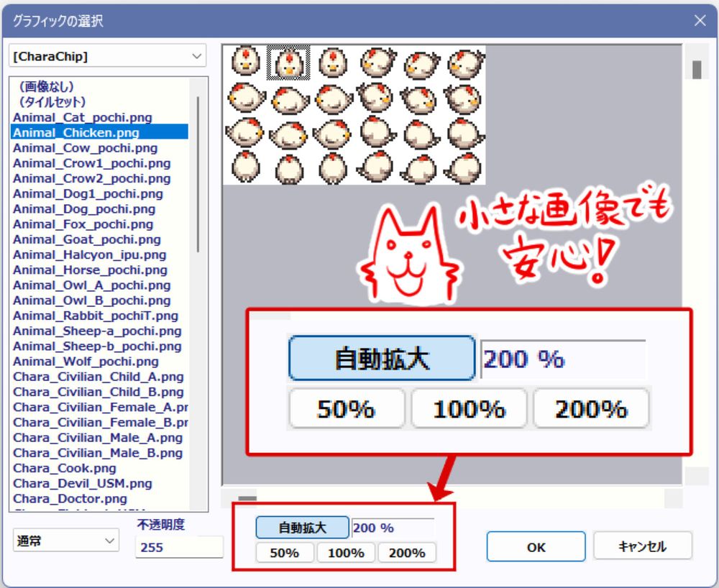The image size is (719, 588).
Task: Select Chara_Civilian_Child_B.png
Action: 99,392
